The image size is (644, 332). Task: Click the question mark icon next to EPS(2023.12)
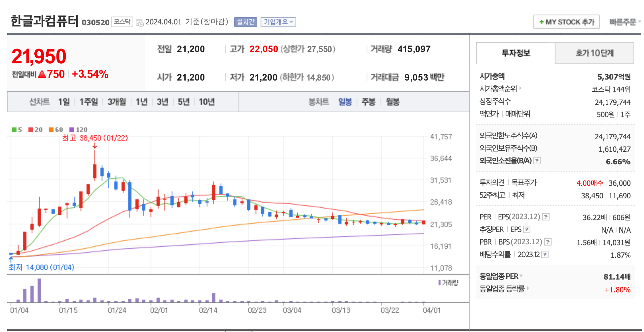coord(546,217)
